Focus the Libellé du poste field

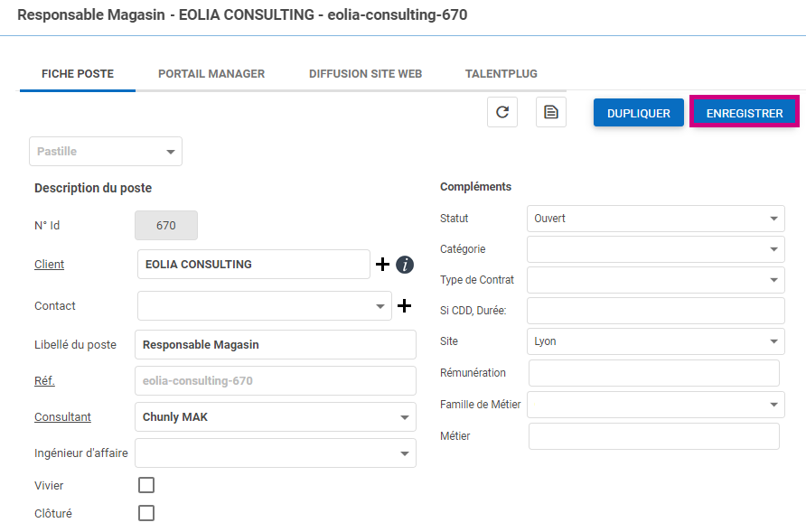tap(275, 345)
